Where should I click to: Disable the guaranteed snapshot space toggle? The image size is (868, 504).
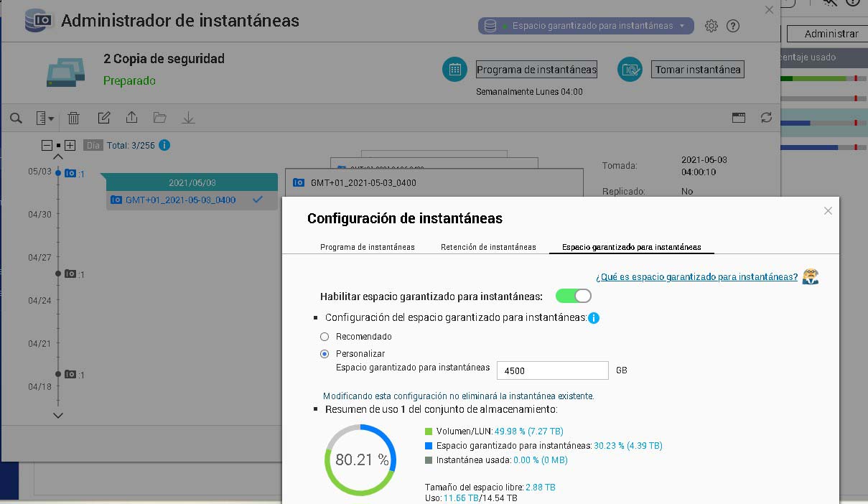(573, 296)
